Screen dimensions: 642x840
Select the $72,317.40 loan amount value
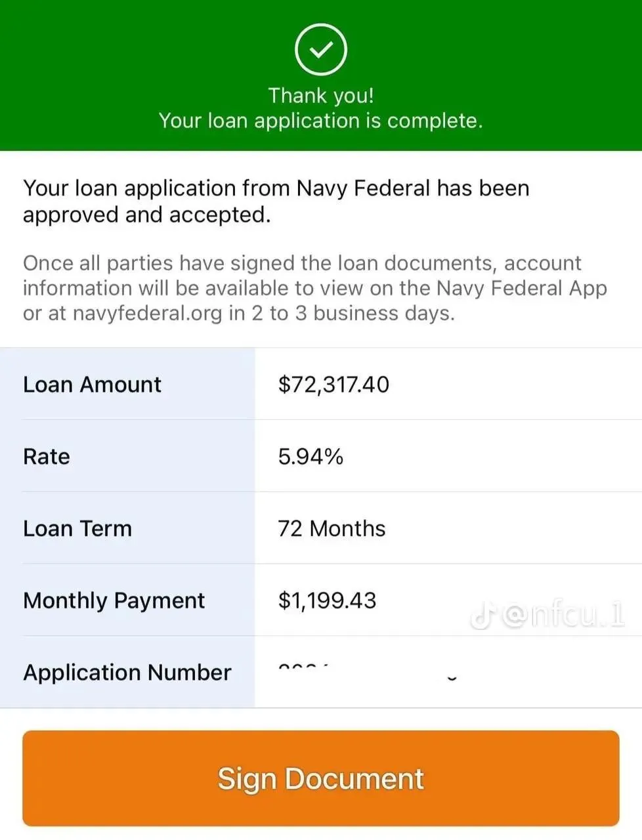click(333, 385)
